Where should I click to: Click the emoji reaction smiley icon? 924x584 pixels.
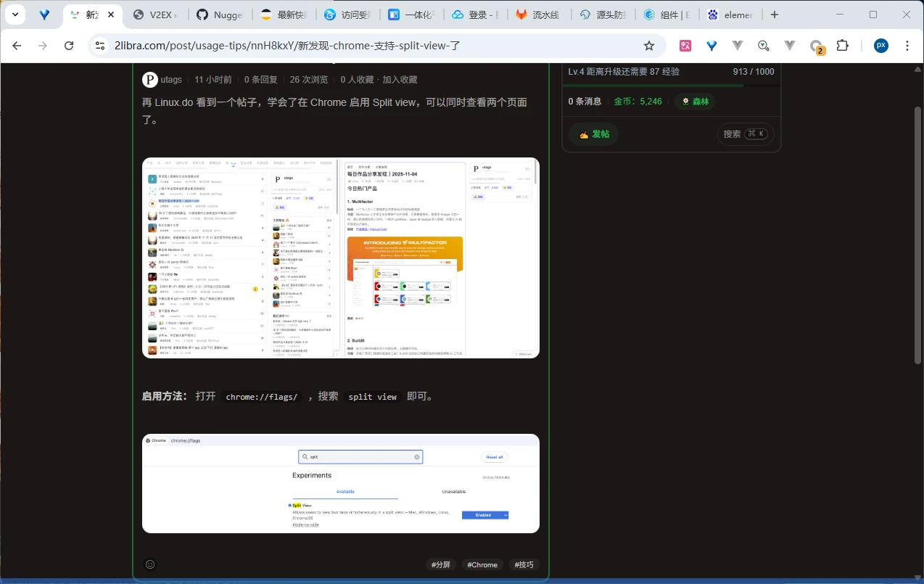tap(150, 564)
